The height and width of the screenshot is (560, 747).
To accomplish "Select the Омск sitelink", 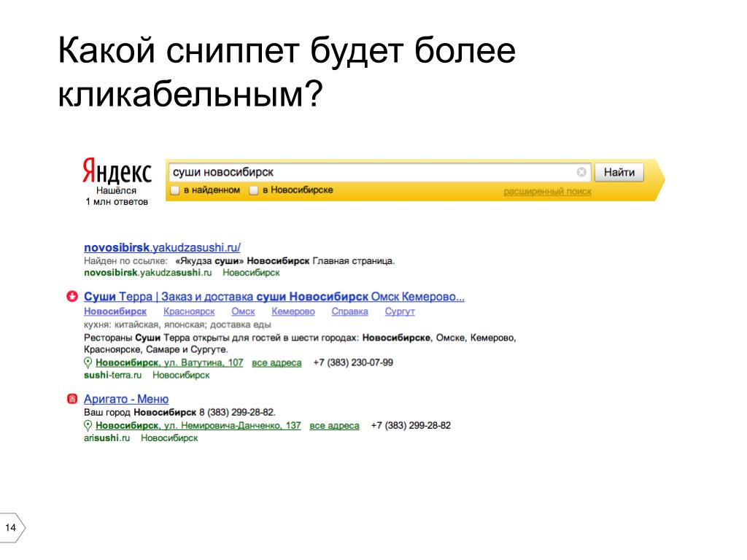I will tap(243, 311).
